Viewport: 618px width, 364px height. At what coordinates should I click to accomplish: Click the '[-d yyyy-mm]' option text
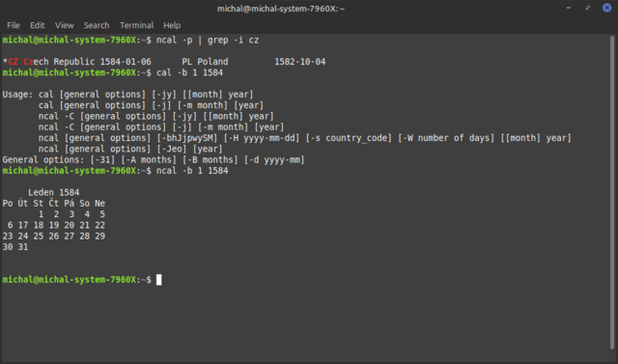pyautogui.click(x=274, y=160)
